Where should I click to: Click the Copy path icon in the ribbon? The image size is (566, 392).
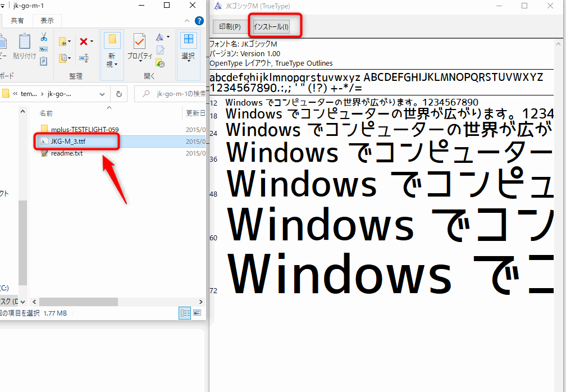coord(44,49)
